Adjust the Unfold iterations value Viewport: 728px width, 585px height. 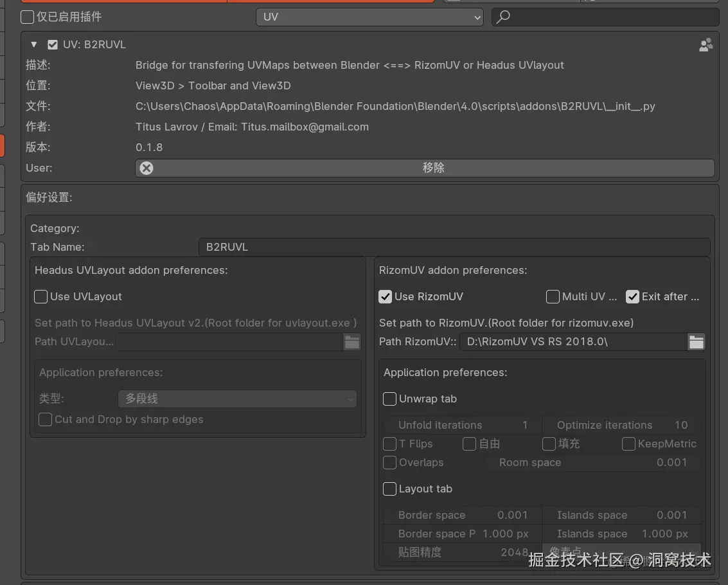[463, 425]
